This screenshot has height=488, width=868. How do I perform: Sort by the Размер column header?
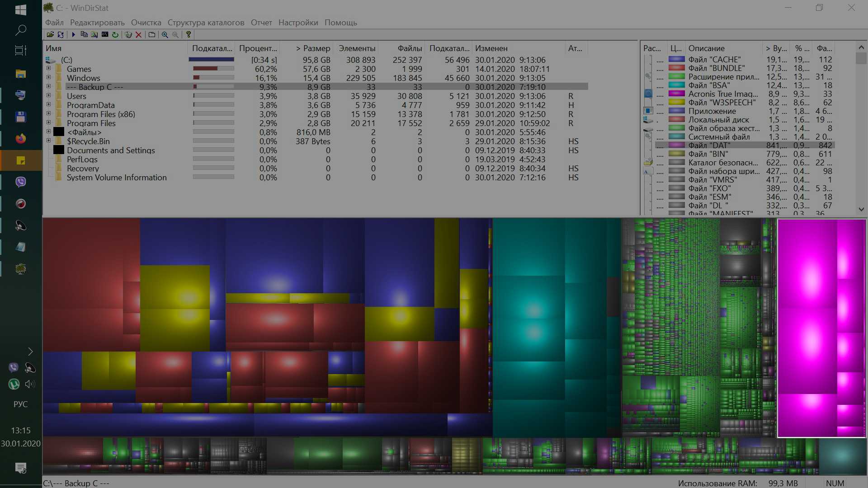pos(313,48)
